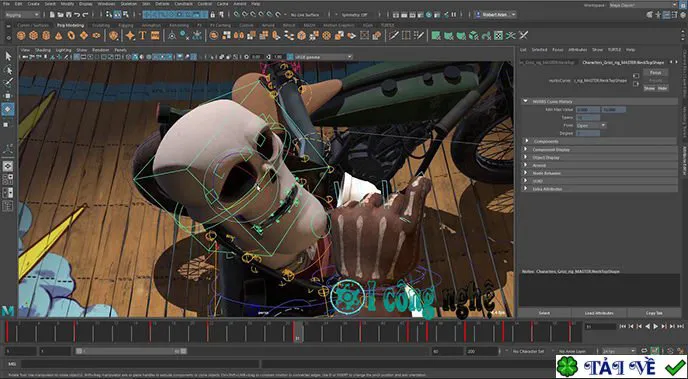688x379 pixels.
Task: Open the Rigging menu set dropdown
Action: point(22,15)
